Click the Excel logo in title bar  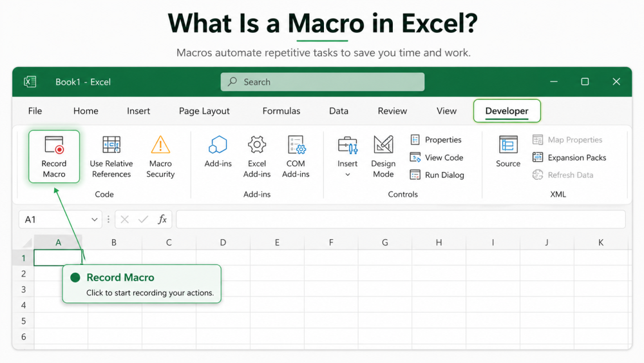pyautogui.click(x=30, y=82)
